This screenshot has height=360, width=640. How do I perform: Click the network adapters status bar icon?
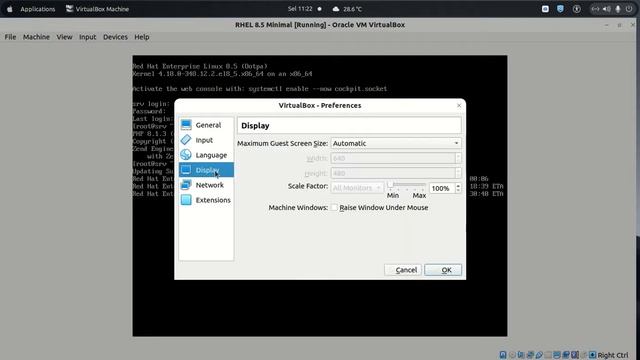[530, 355]
